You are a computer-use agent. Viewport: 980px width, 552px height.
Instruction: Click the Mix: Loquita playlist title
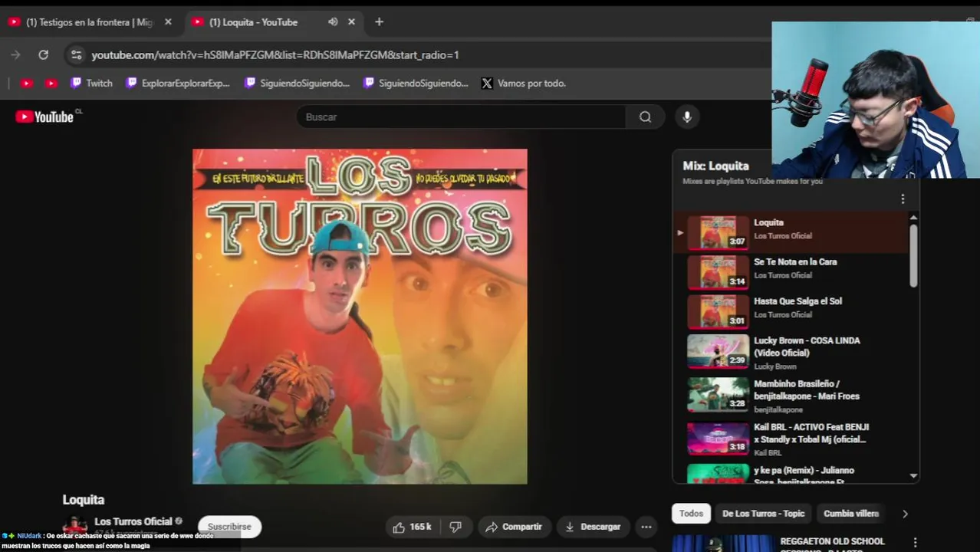pyautogui.click(x=715, y=166)
